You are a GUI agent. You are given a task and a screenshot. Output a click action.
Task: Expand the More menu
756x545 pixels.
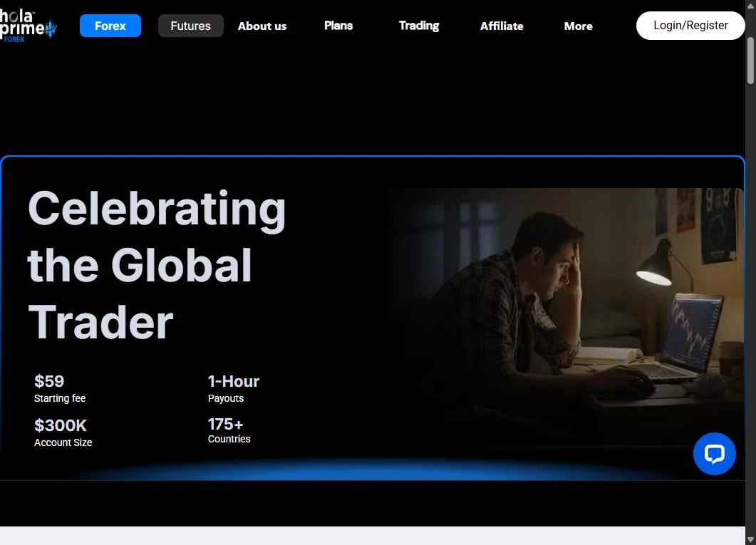coord(578,26)
